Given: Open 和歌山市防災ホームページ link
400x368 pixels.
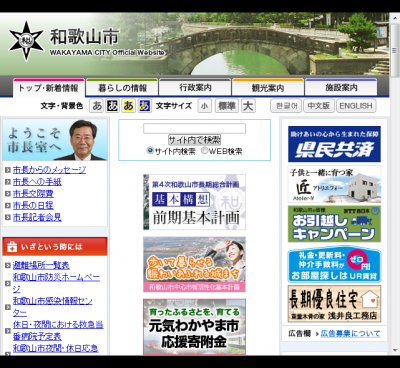Looking at the screenshot, I should pos(56,283).
